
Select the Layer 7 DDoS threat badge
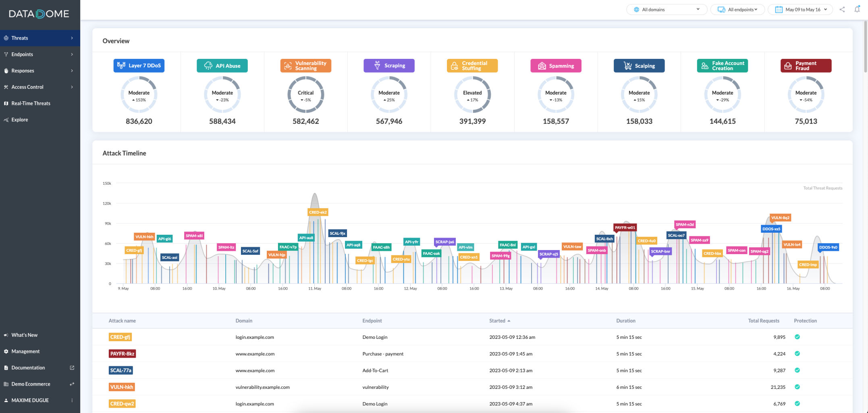tap(139, 66)
